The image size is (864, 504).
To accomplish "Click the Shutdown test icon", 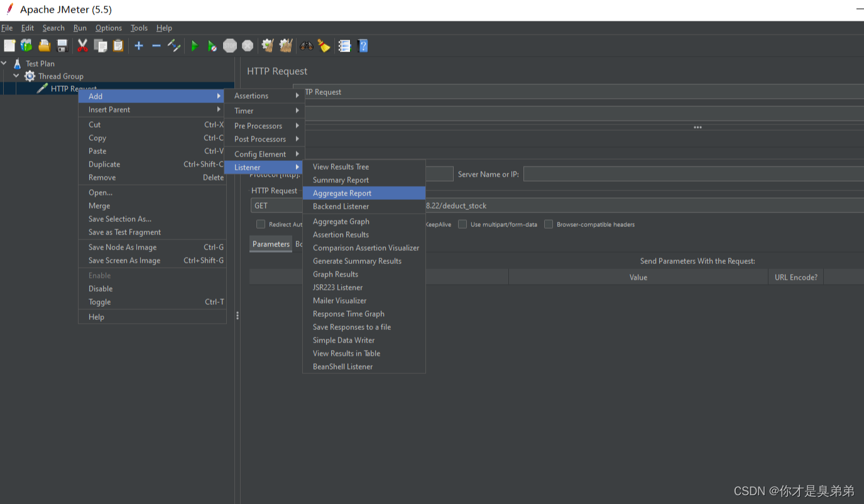I will pyautogui.click(x=248, y=45).
